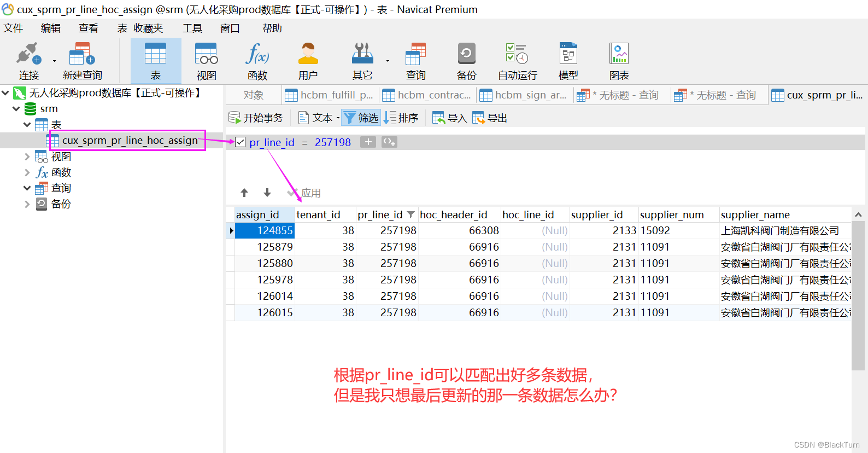Switch to the hcbm_sign_ar... tab
Viewport: 868px width, 453px height.
(x=525, y=95)
